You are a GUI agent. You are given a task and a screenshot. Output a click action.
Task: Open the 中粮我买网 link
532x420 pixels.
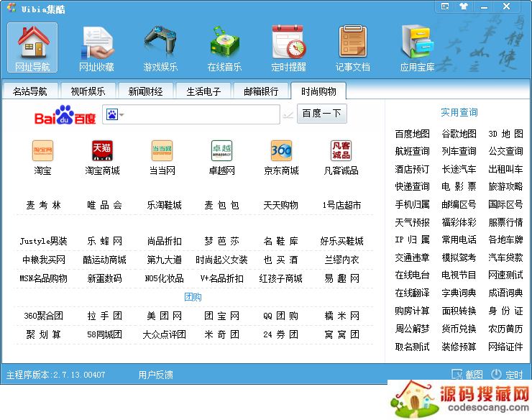(43, 260)
